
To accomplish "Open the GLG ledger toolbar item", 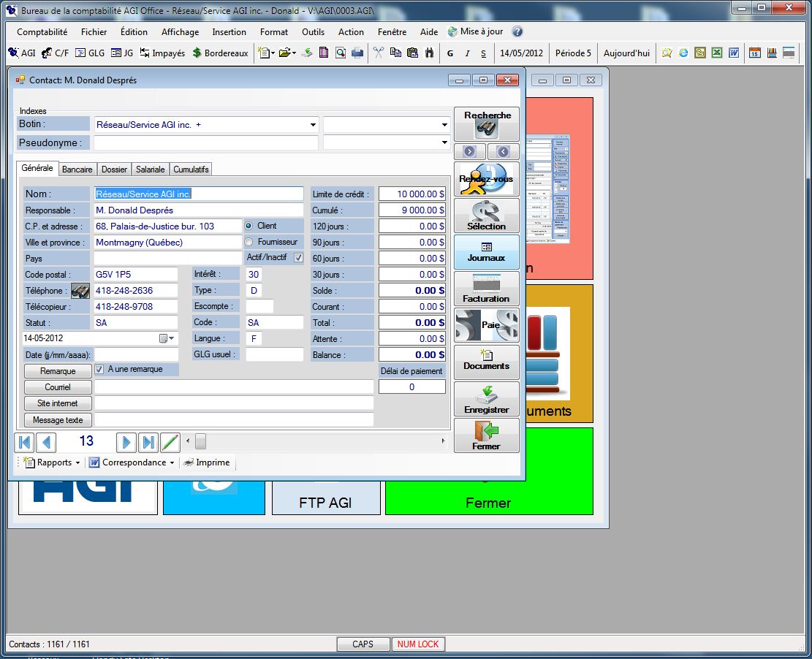I will tap(90, 53).
